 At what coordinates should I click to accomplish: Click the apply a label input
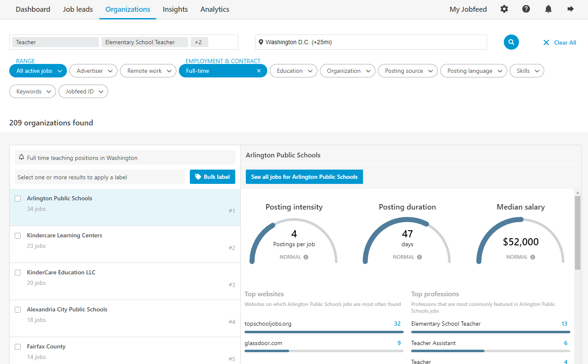[99, 177]
